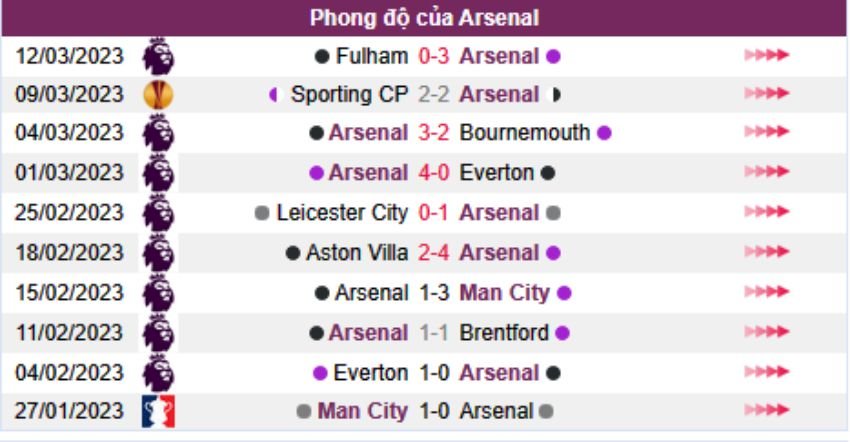Click the date 04/02/2023
This screenshot has width=850, height=442.
pyautogui.click(x=69, y=373)
